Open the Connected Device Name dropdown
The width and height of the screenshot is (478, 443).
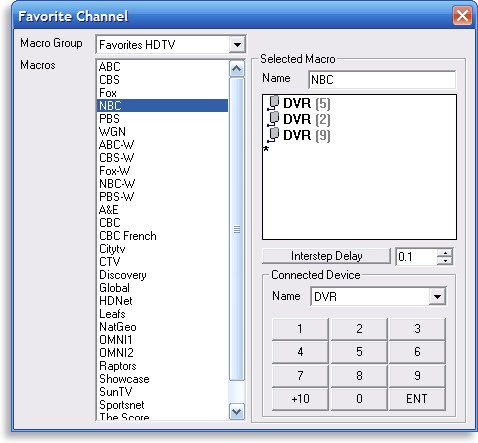tap(437, 296)
